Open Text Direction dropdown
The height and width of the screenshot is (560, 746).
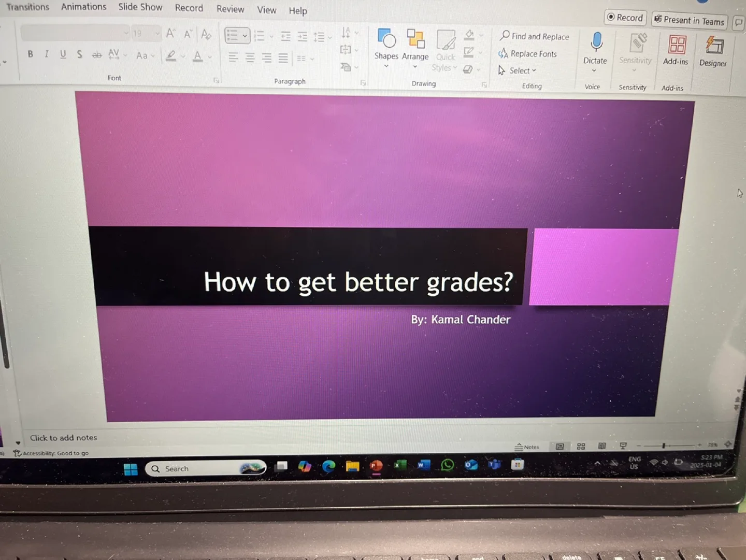[350, 33]
